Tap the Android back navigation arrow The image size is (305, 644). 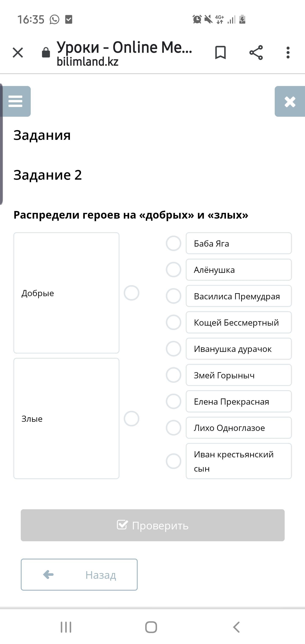(x=236, y=627)
